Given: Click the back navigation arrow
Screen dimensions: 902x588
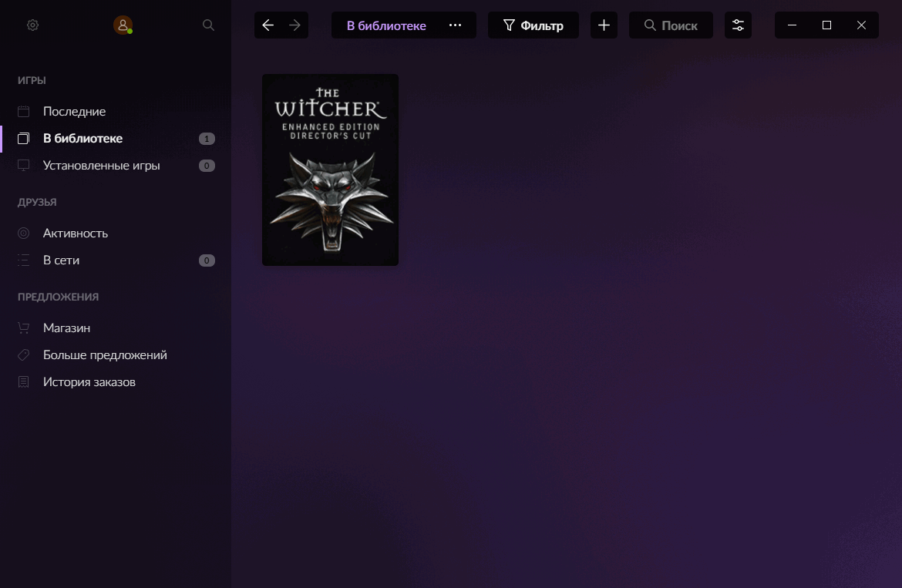Looking at the screenshot, I should (x=268, y=25).
